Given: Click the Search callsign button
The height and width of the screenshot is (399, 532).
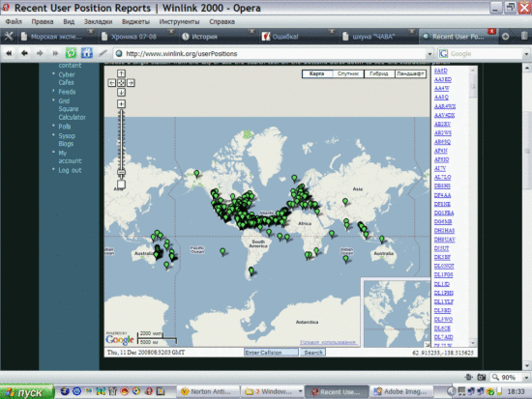Looking at the screenshot, I should pos(312,353).
